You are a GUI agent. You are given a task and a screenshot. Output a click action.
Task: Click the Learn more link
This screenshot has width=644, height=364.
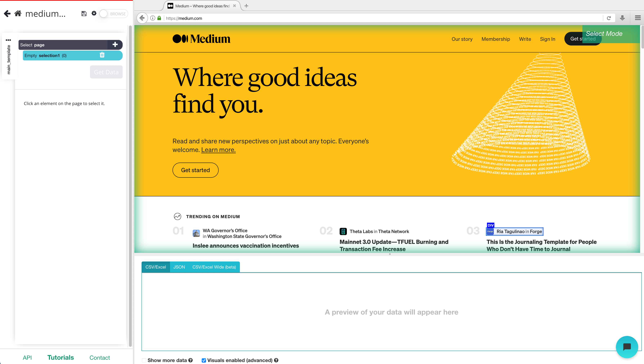218,149
